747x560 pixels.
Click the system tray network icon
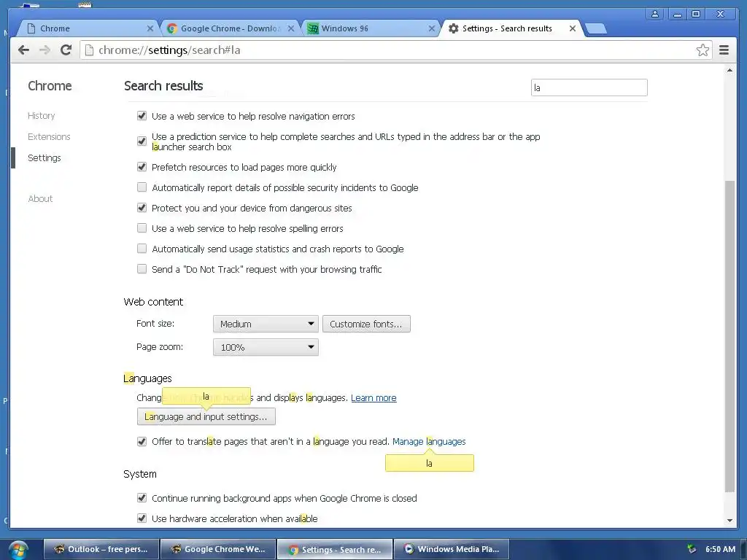point(692,549)
